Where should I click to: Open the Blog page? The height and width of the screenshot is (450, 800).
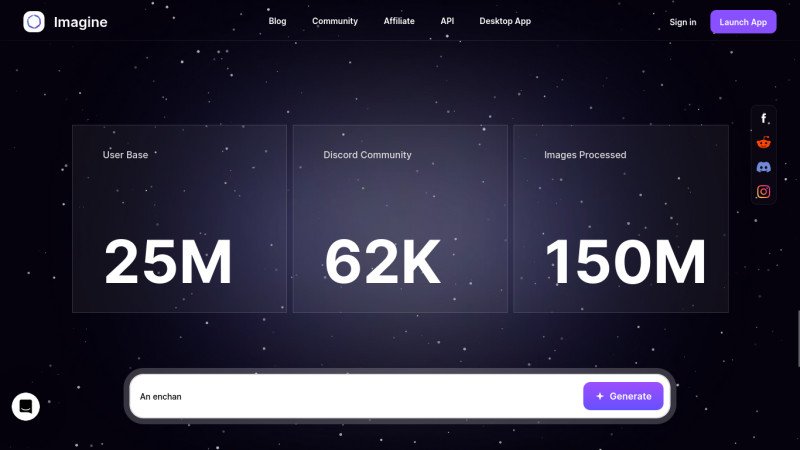click(277, 21)
